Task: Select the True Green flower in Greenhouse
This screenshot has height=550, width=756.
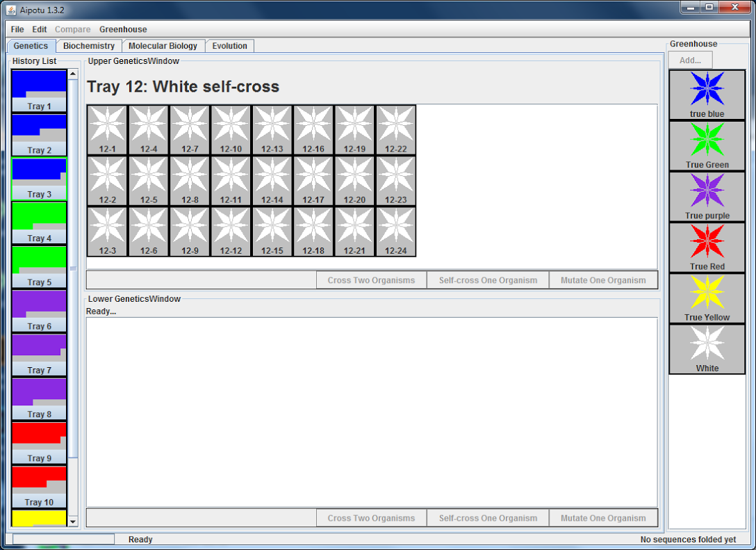Action: pos(707,145)
